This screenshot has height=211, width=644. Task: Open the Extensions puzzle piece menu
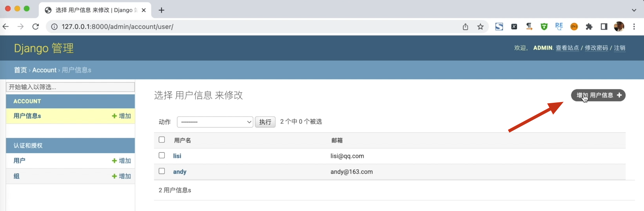(589, 27)
